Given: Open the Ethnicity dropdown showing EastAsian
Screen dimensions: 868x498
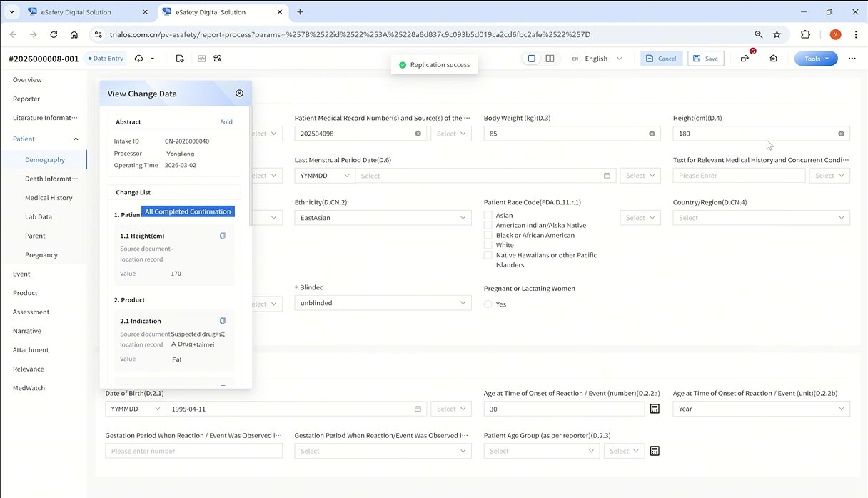Looking at the screenshot, I should [x=383, y=218].
